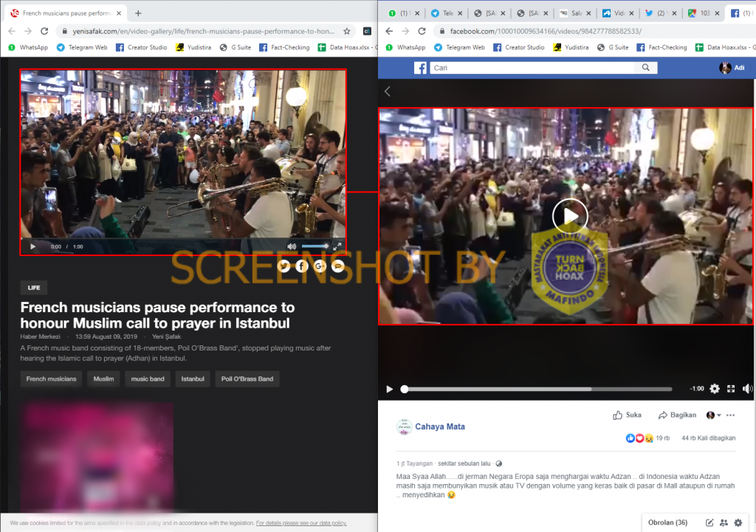This screenshot has width=756, height=532.
Task: Open the chat settings gear icon
Action: pos(738,522)
